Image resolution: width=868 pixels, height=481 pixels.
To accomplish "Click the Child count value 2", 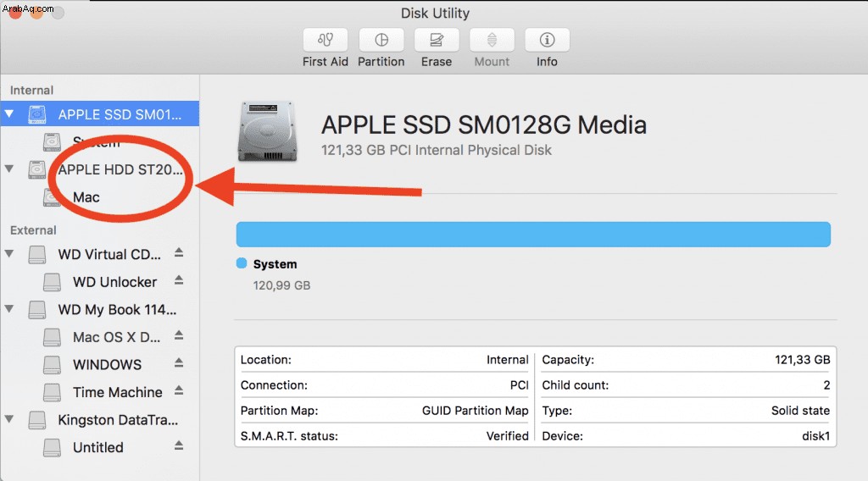I will click(x=826, y=385).
